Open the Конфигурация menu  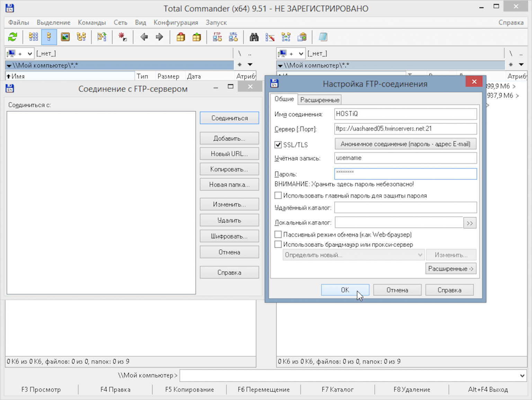(x=176, y=23)
